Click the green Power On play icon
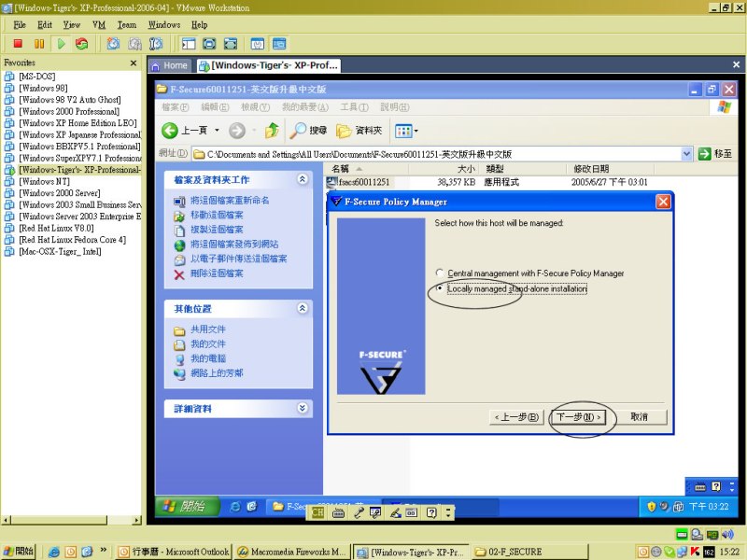The width and height of the screenshot is (747, 560). pos(61,44)
